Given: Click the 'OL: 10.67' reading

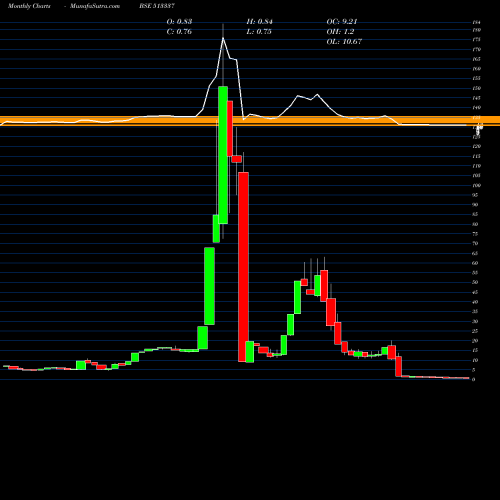Looking at the screenshot, I should (344, 42).
